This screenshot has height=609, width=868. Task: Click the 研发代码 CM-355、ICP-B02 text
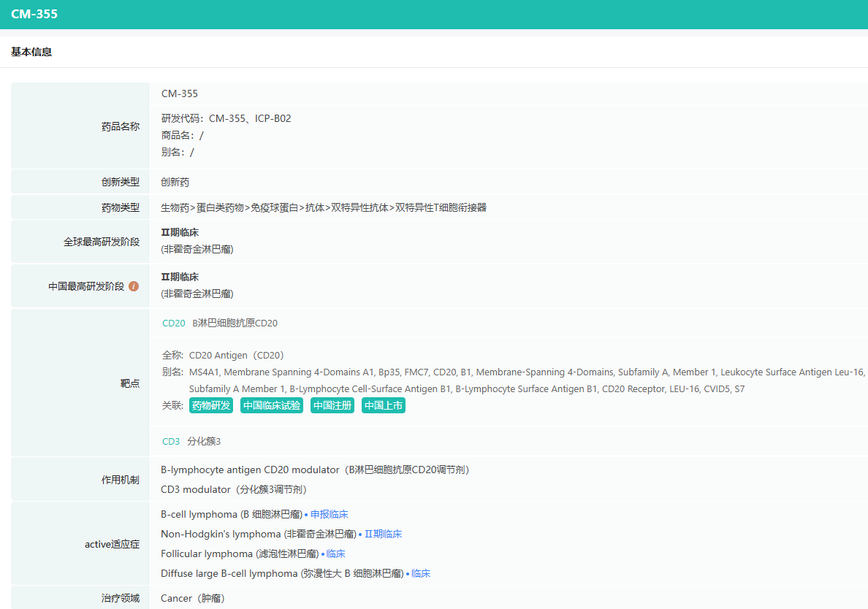pos(226,118)
